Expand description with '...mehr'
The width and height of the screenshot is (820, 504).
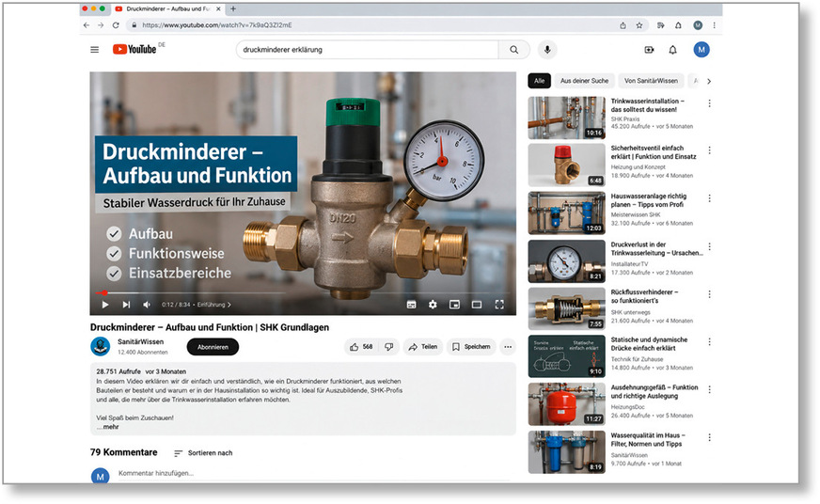coord(109,427)
